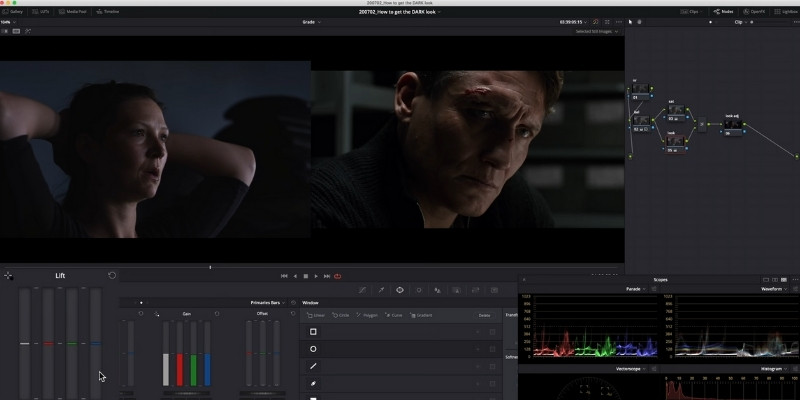
Task: Add a Polygon window
Action: 367,315
